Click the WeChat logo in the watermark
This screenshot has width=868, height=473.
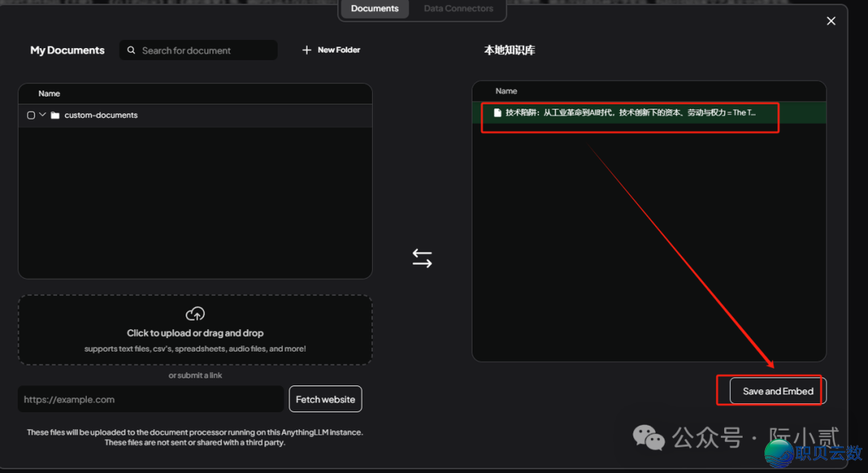click(649, 438)
